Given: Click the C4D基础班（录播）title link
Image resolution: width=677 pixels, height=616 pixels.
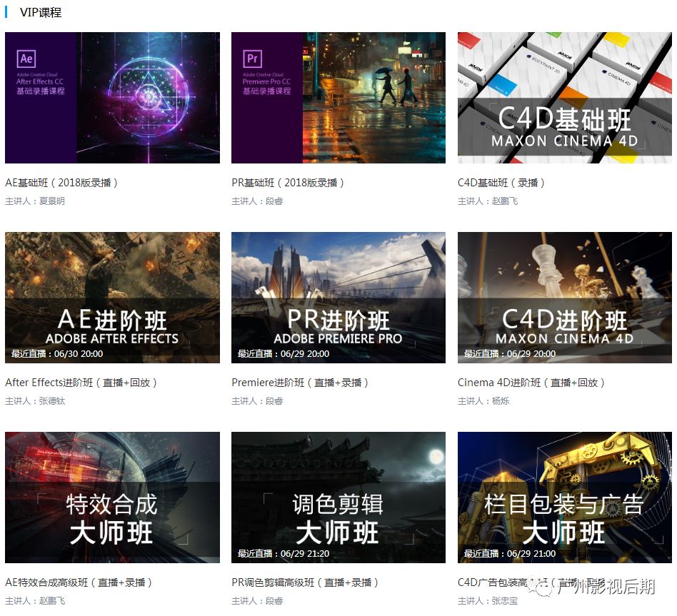Looking at the screenshot, I should (501, 183).
